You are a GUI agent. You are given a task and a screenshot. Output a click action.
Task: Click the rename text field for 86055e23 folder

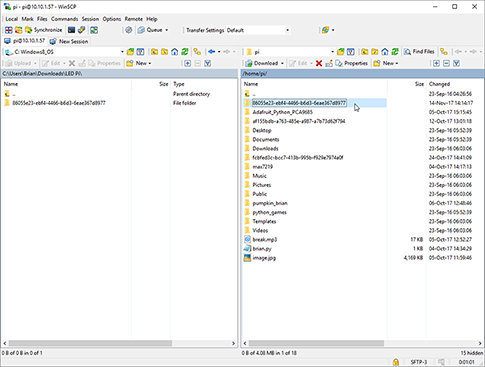tap(299, 103)
